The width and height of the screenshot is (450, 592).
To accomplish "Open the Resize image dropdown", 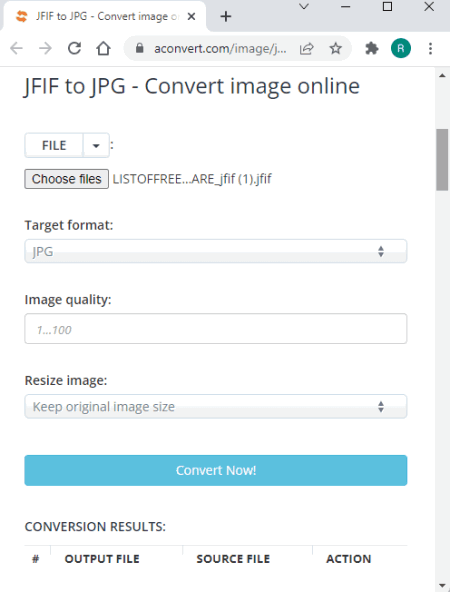I will point(216,407).
